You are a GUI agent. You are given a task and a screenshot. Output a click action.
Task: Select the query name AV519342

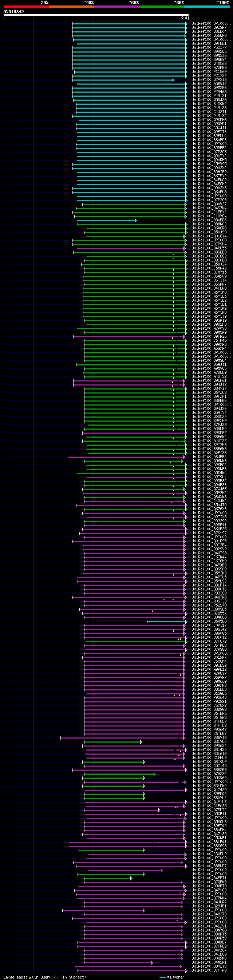click(x=14, y=12)
